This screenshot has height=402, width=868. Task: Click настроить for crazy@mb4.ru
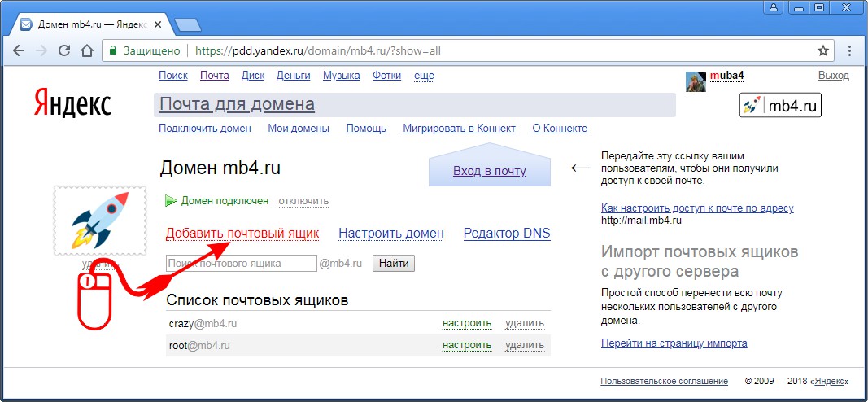point(467,323)
